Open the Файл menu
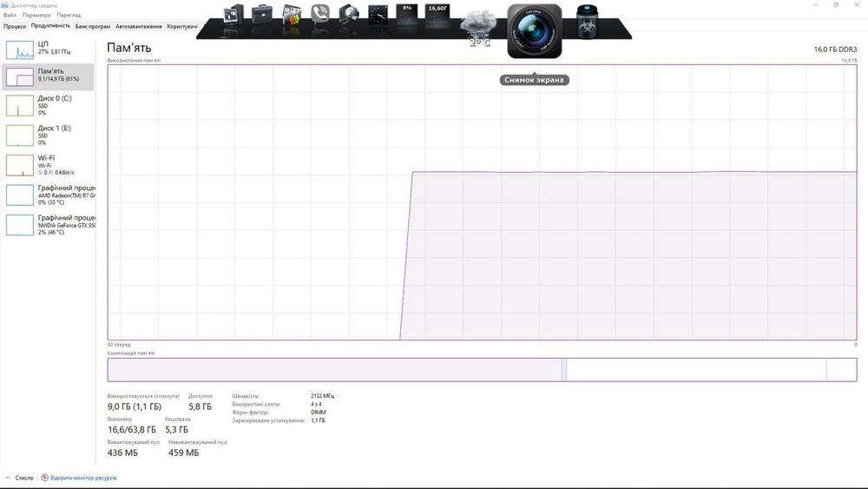Screen dimensions: 868x489 click(x=10, y=15)
